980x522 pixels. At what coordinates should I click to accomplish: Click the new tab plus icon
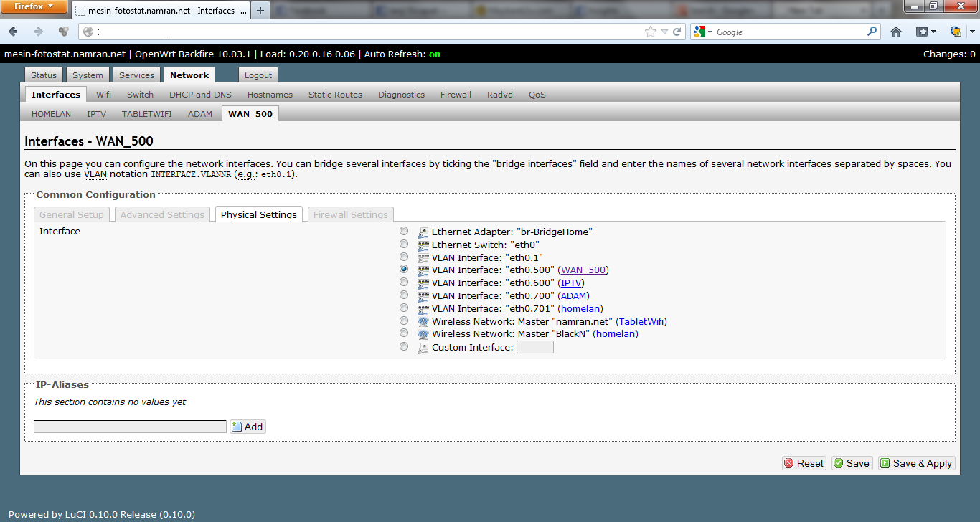point(260,11)
